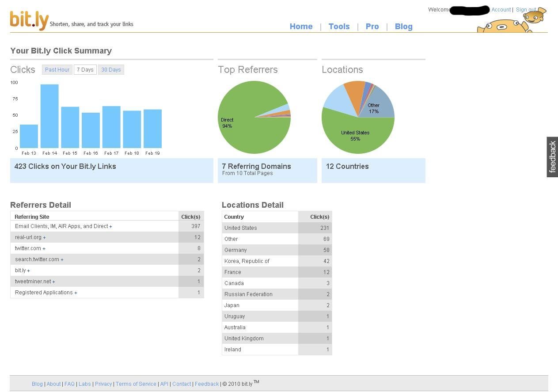This screenshot has width=558, height=392.
Task: Click the bit.ly logo
Action: coord(29,20)
